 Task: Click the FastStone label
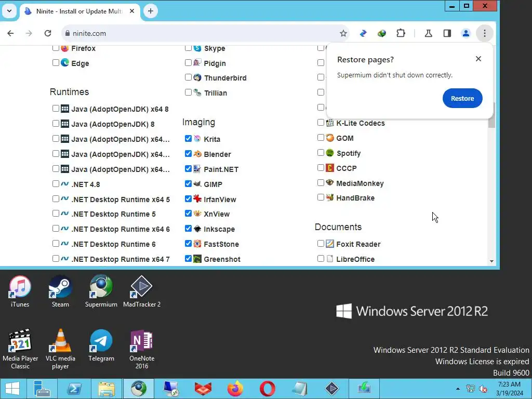(x=221, y=244)
